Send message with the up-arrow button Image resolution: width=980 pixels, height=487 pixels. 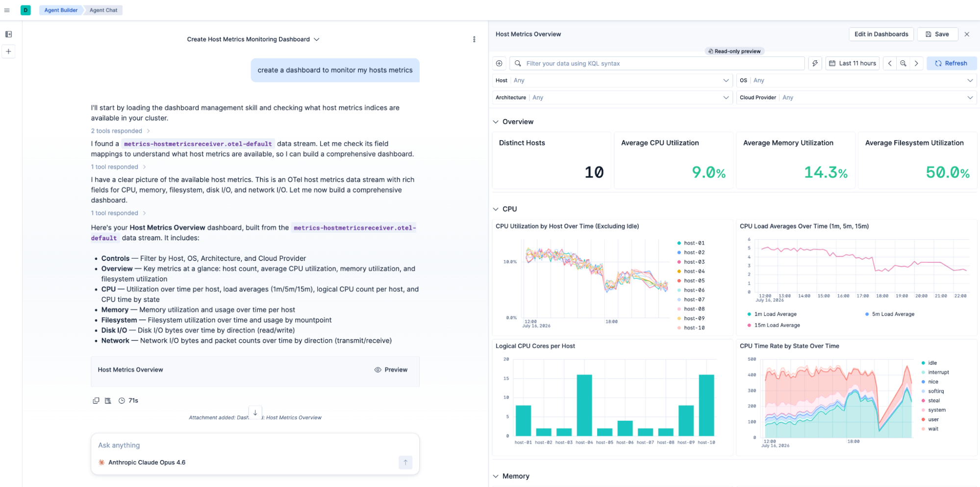click(x=405, y=462)
